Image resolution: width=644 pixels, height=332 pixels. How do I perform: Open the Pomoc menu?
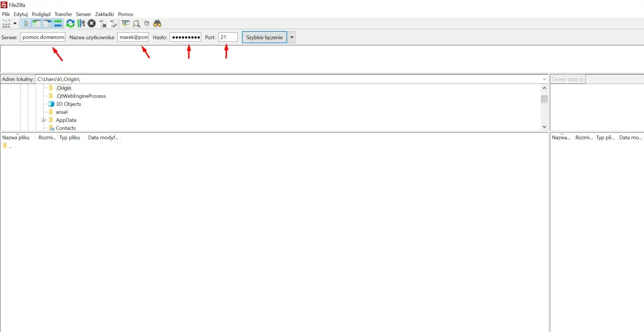click(x=126, y=14)
